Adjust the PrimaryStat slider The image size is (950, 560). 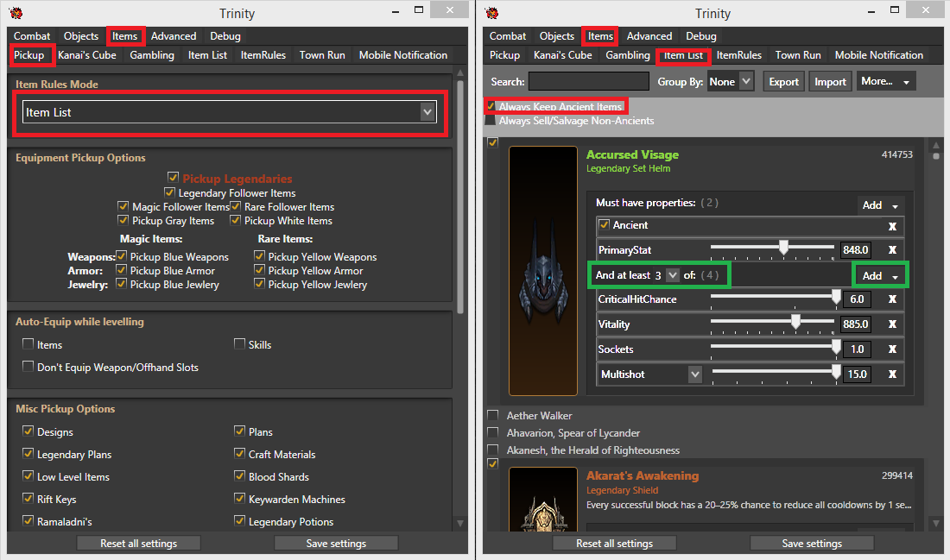click(x=783, y=247)
